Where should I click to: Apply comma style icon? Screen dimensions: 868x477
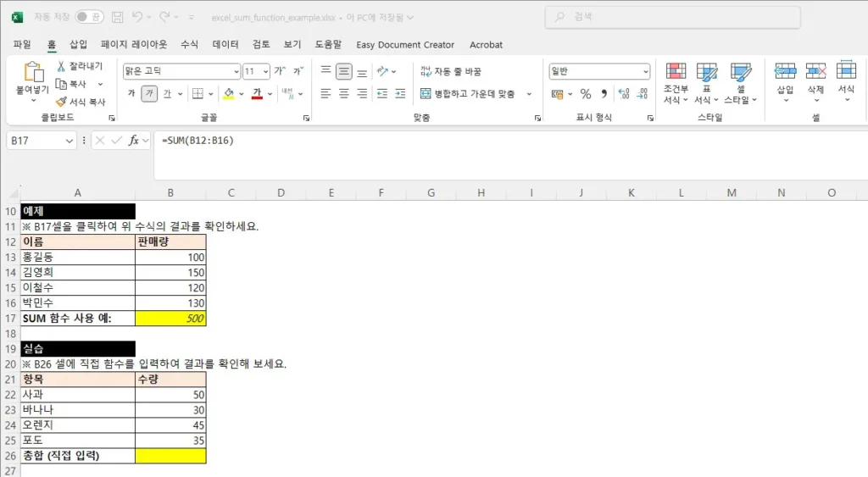click(x=604, y=94)
